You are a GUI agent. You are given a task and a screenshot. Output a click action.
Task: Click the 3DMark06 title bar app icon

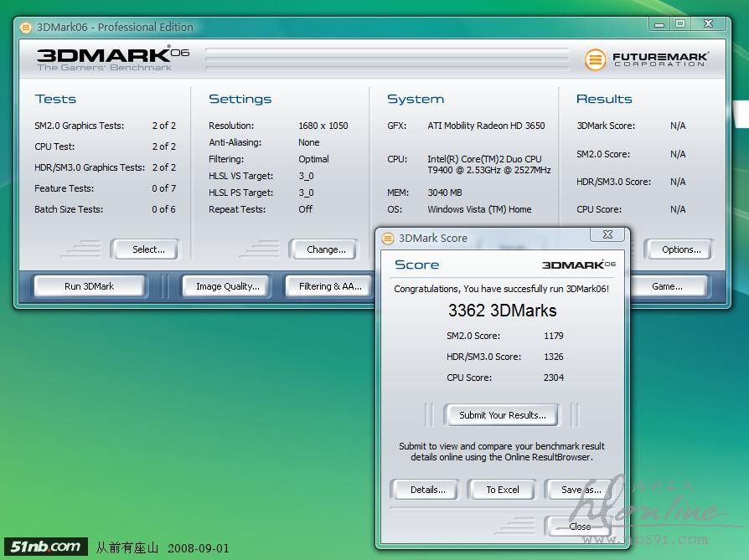25,27
